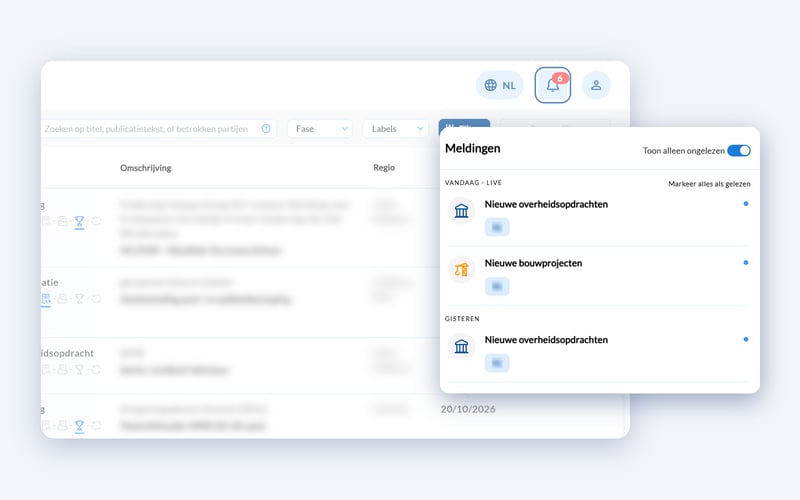The width and height of the screenshot is (800, 500).
Task: Click the stamp icon in 'atie' row
Action: pos(62,298)
